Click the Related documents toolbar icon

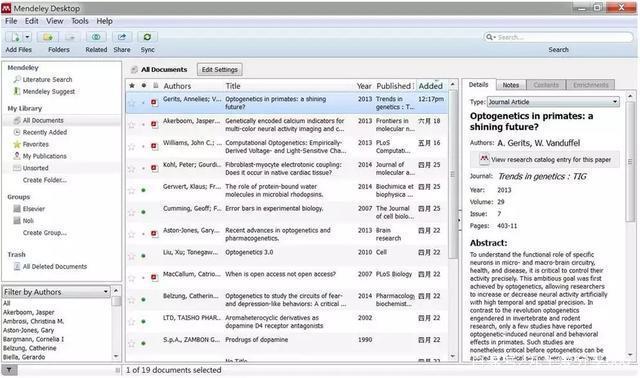96,37
